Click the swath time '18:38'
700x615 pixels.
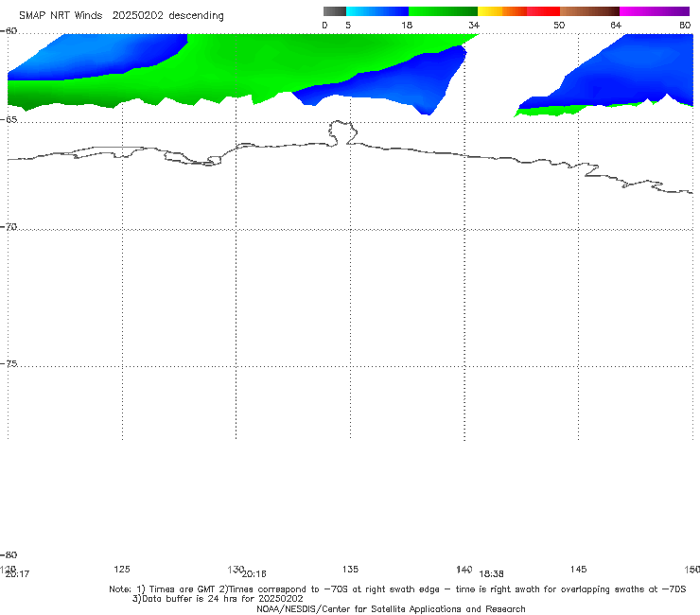click(492, 574)
